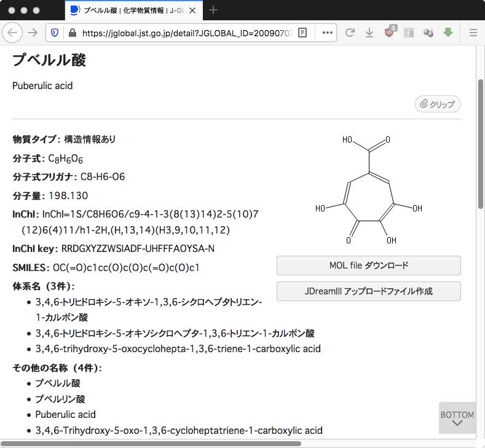Click MOL file ダウンロード button
This screenshot has height=448, width=485.
pos(369,265)
